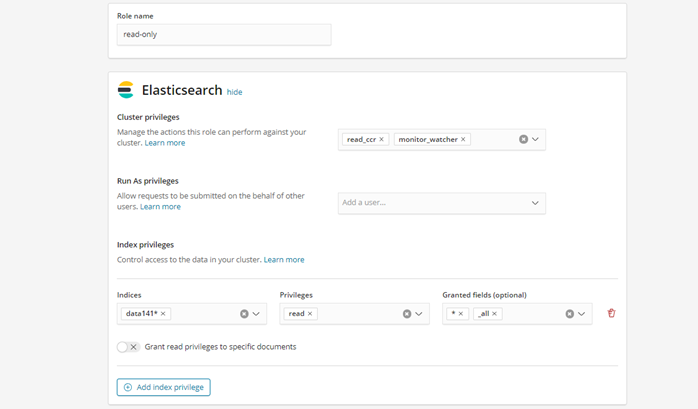Screen dimensions: 698x409
Task: Focus the Role name input field
Action: tap(224, 35)
